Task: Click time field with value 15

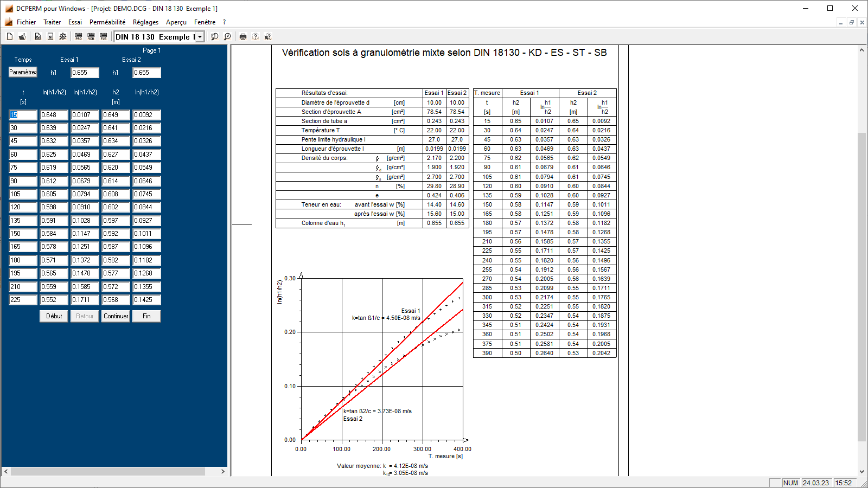Action: point(23,115)
